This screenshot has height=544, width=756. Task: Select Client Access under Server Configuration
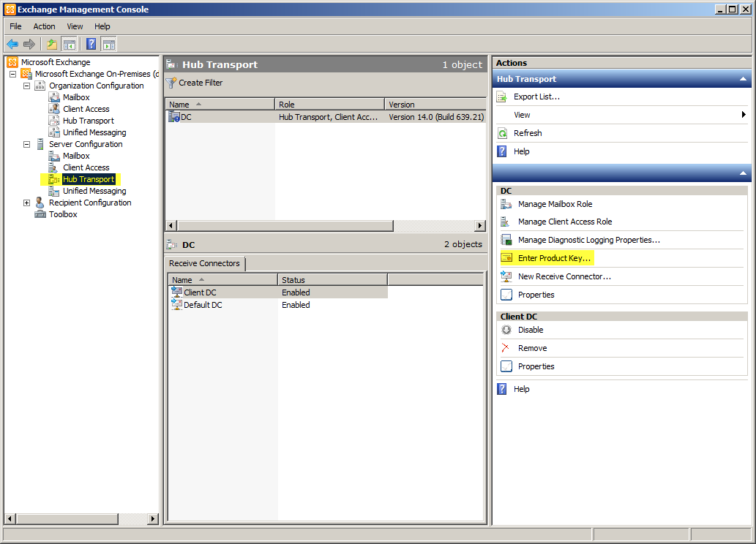(86, 167)
